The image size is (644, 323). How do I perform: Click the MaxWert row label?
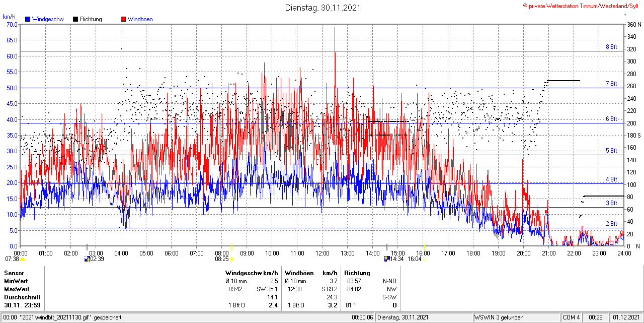17,289
